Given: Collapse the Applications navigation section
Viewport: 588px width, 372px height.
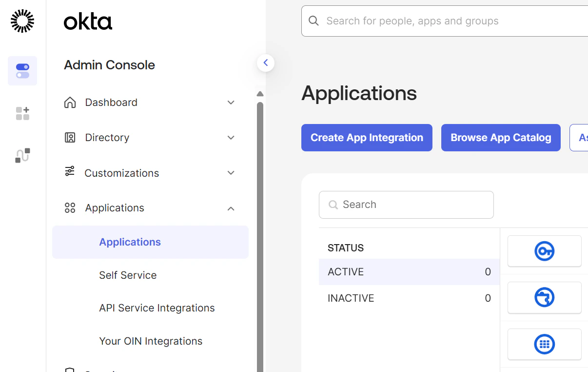Looking at the screenshot, I should (x=231, y=208).
